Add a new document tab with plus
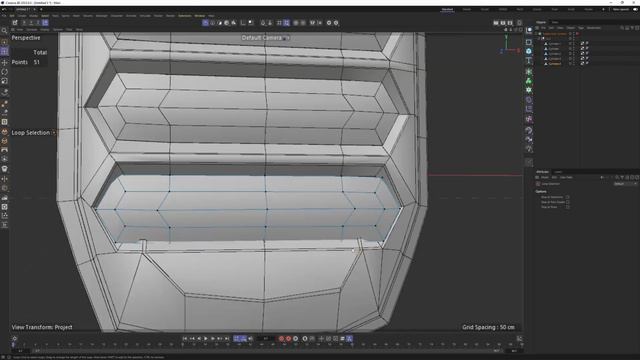 tap(41, 9)
